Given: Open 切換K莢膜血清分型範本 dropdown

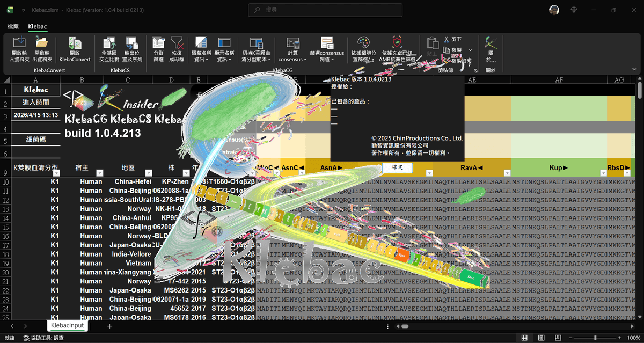Looking at the screenshot, I should (256, 49).
